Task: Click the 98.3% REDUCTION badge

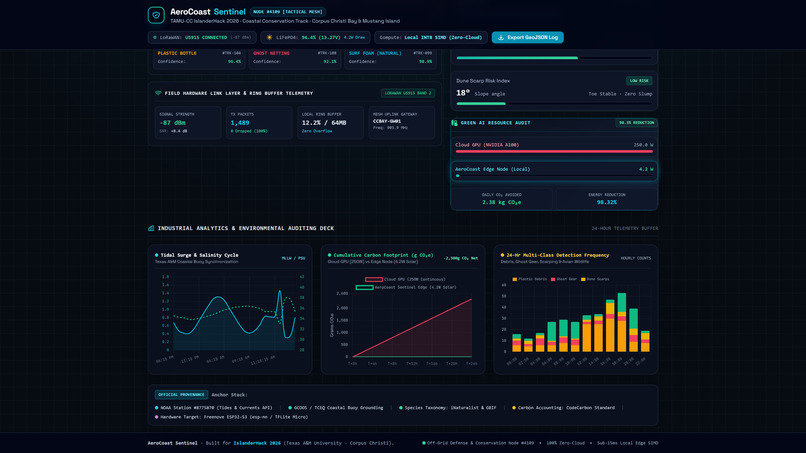Action: (636, 123)
